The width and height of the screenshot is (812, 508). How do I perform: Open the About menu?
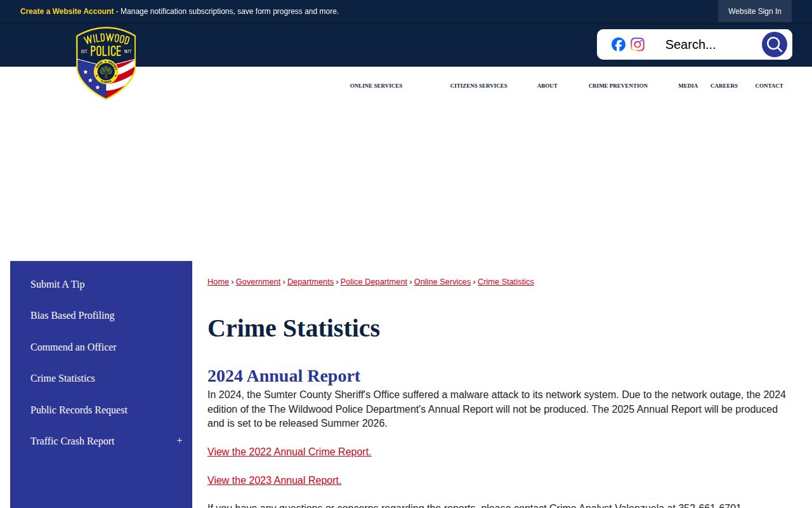click(547, 86)
